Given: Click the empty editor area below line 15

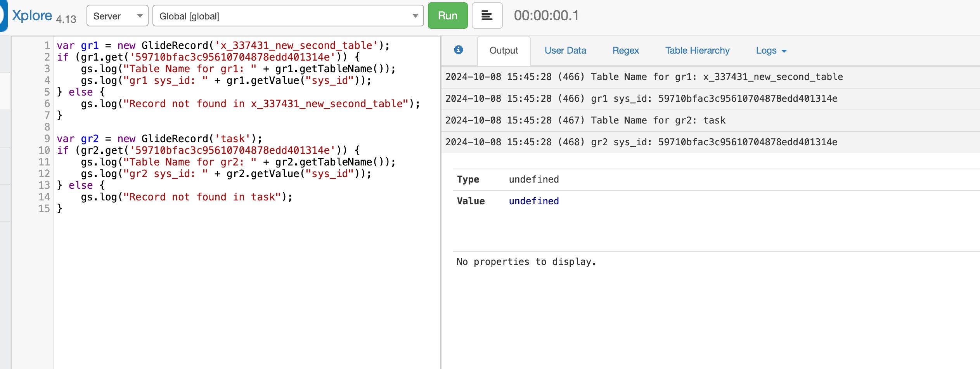Looking at the screenshot, I should 247,291.
